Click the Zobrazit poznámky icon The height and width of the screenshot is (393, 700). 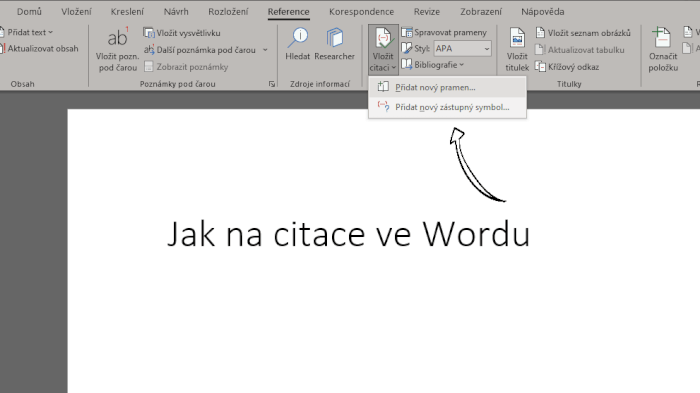click(149, 67)
